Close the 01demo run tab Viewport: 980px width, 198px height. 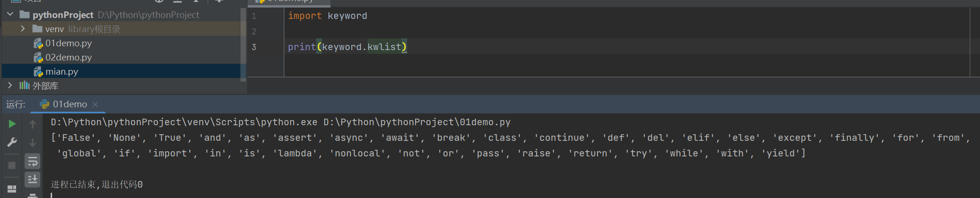tap(95, 104)
